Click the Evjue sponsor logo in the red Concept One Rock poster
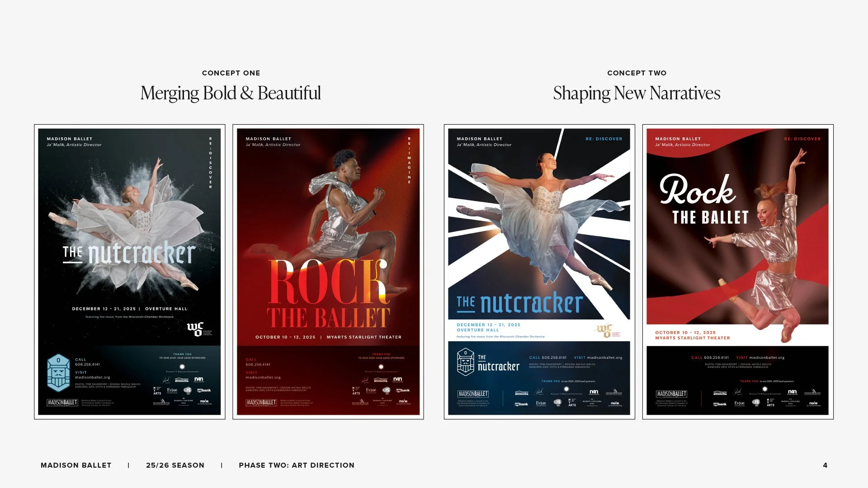 (x=371, y=390)
